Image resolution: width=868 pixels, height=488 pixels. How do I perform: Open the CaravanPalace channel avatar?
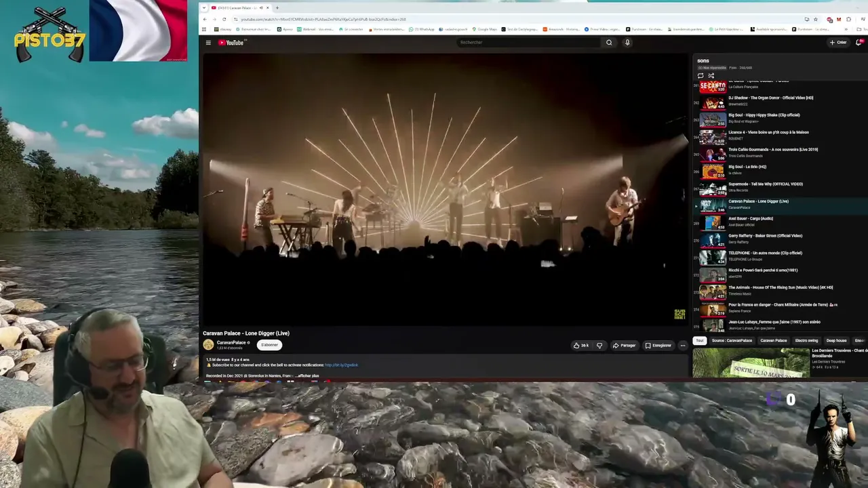click(208, 344)
